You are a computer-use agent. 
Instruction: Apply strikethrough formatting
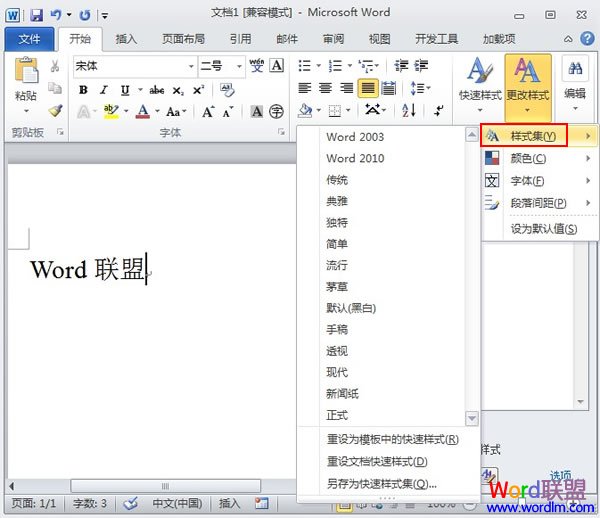(x=157, y=90)
